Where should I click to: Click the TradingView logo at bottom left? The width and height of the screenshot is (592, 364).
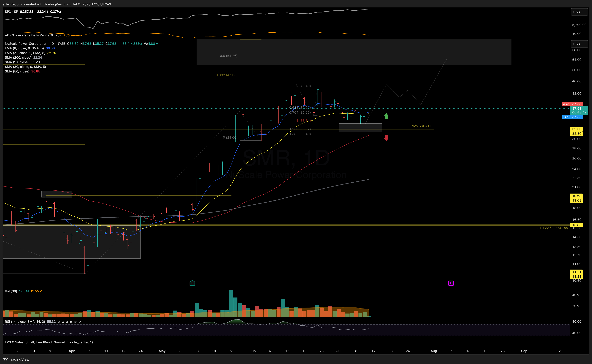coord(16,359)
